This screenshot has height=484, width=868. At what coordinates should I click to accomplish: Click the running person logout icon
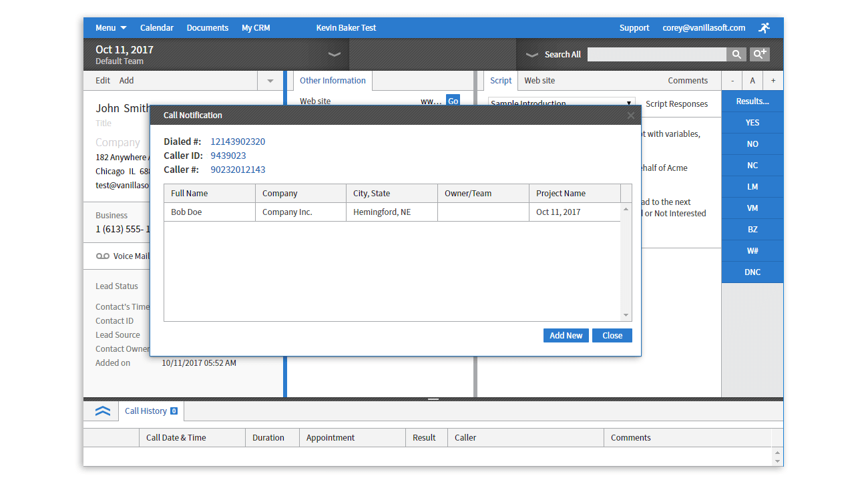764,27
